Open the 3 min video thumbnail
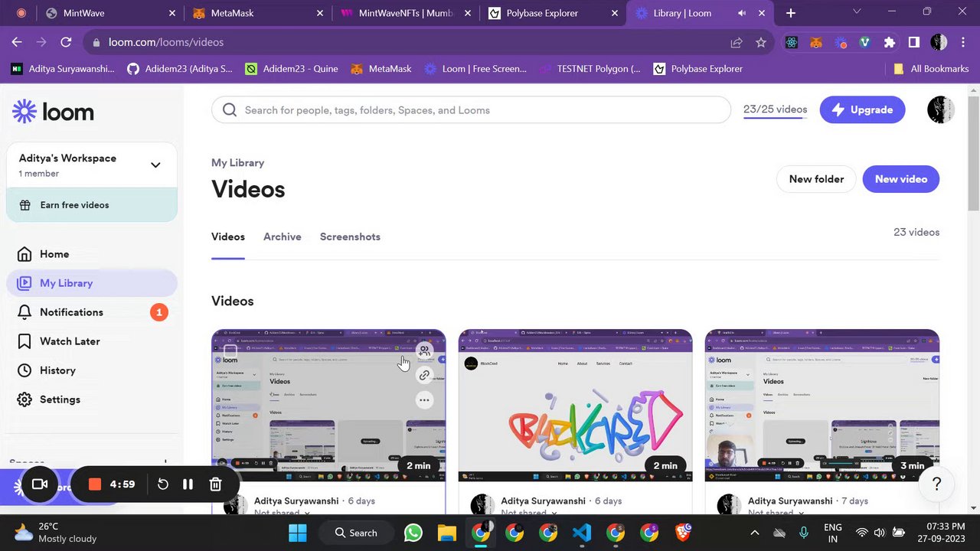 coord(822,405)
